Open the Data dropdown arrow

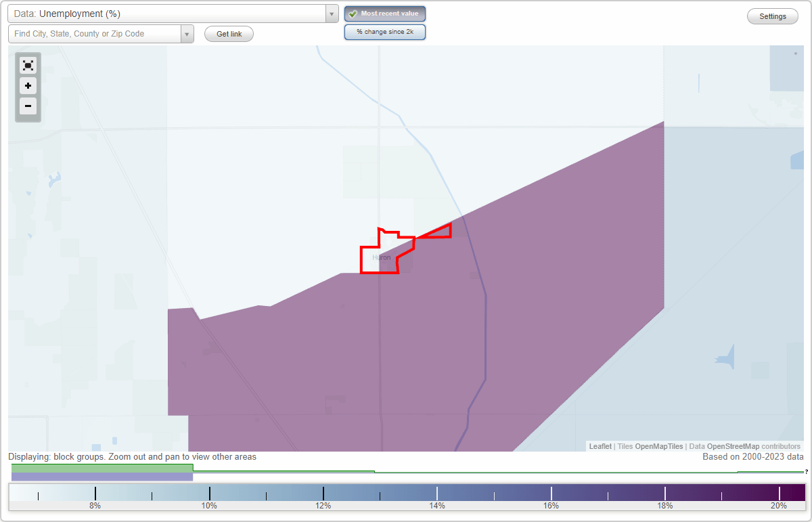332,14
